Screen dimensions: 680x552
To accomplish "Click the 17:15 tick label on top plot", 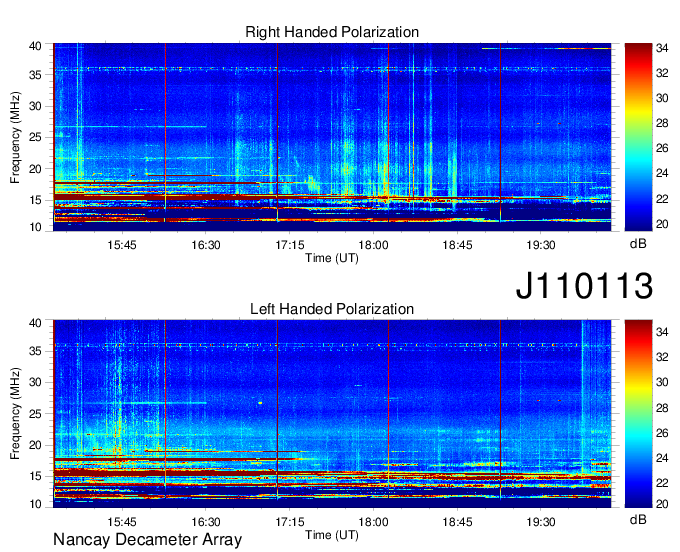I will tap(290, 245).
